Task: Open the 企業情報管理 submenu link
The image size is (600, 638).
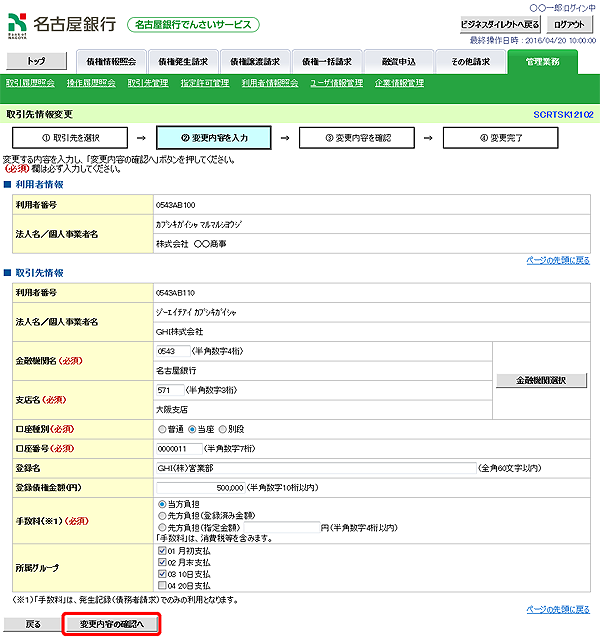Action: tap(399, 83)
